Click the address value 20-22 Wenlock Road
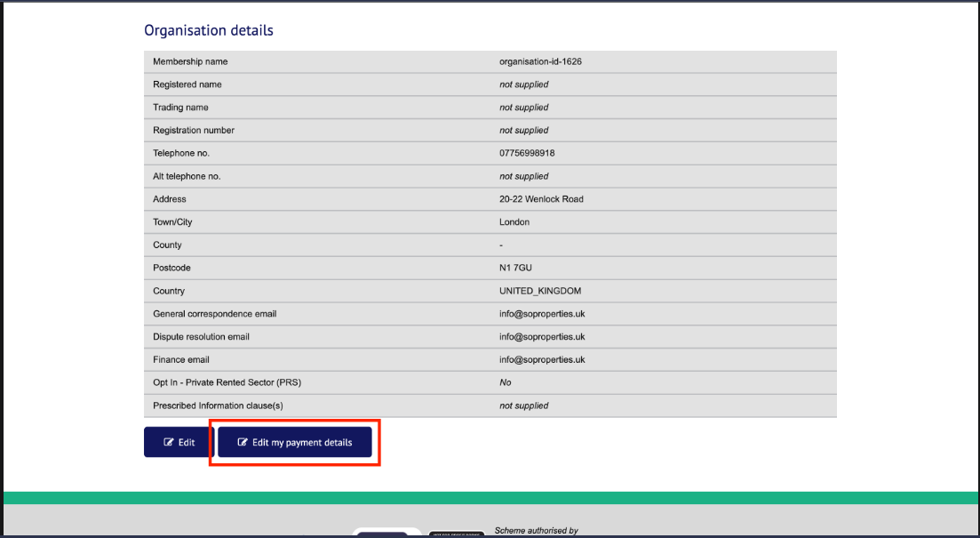Image resolution: width=980 pixels, height=538 pixels. click(541, 199)
